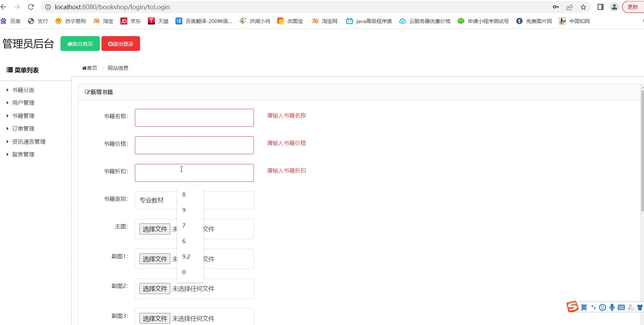Click 选择文件 for 主图
Screen dimensions: 644x325
[155, 229]
